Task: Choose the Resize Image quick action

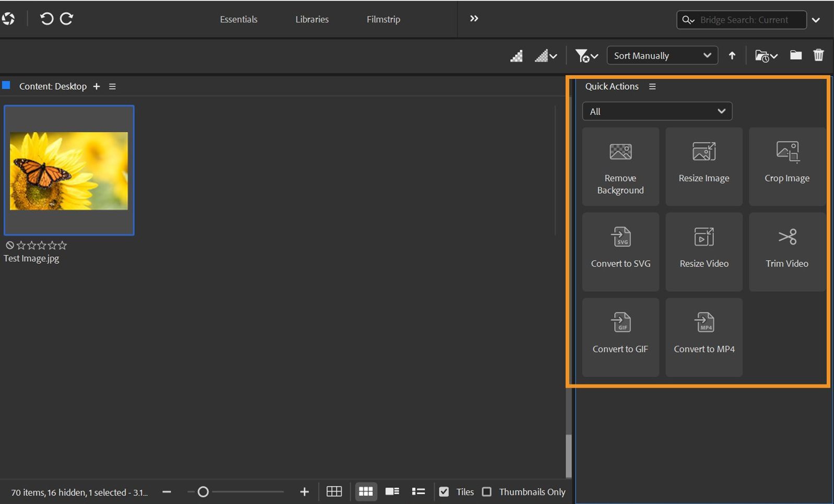Action: (704, 167)
